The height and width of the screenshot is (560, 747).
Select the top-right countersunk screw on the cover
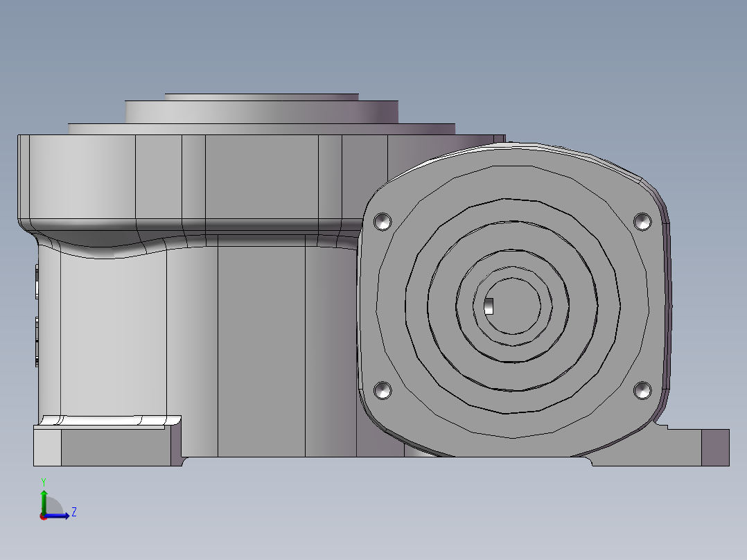click(x=643, y=221)
